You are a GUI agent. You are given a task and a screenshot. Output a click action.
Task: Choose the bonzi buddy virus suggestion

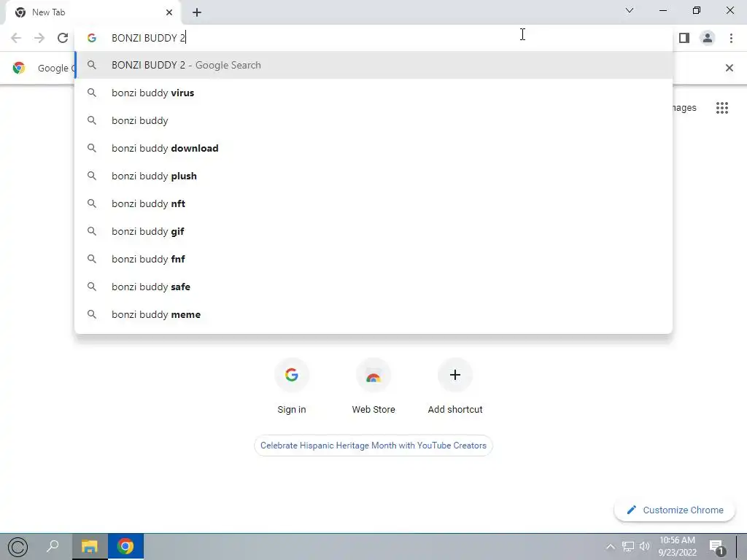(373, 93)
